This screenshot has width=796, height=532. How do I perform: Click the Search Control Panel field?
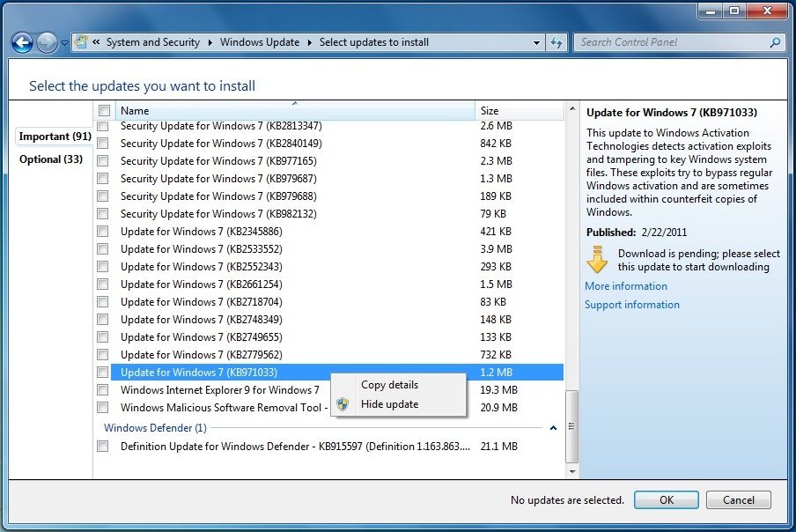coord(671,42)
